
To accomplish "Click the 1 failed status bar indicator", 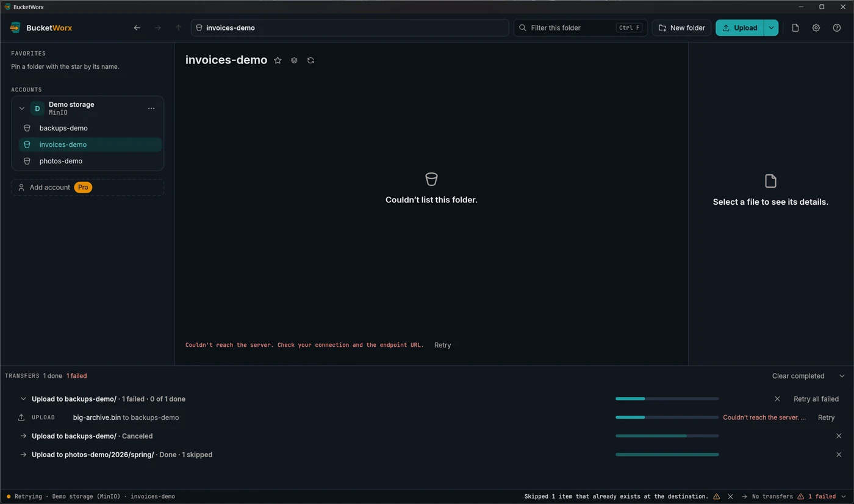I will (x=817, y=497).
